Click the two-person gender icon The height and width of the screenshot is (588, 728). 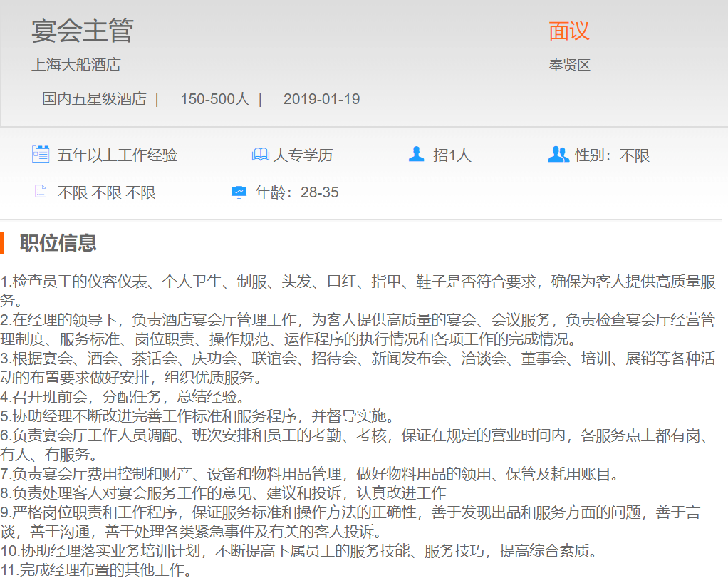pyautogui.click(x=558, y=154)
